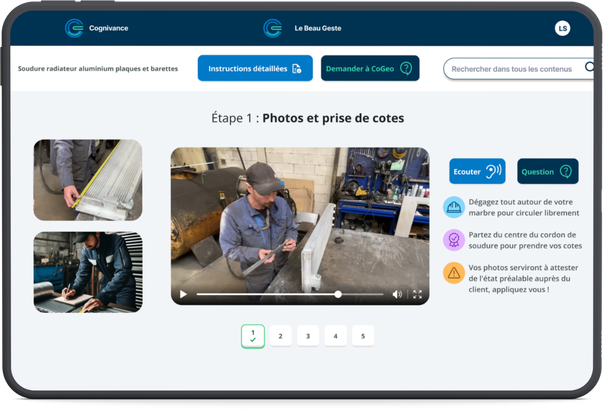Image resolution: width=603 pixels, height=412 pixels.
Task: Click the Cognivance brand name text
Action: click(108, 28)
